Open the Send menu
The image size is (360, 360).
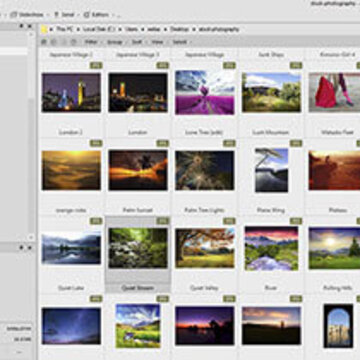click(x=64, y=15)
